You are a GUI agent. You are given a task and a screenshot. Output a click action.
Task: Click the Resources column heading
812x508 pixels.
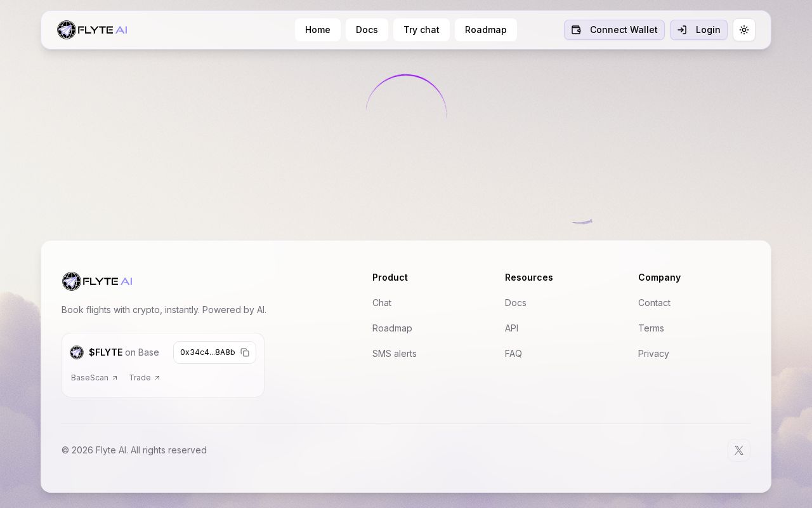529,277
